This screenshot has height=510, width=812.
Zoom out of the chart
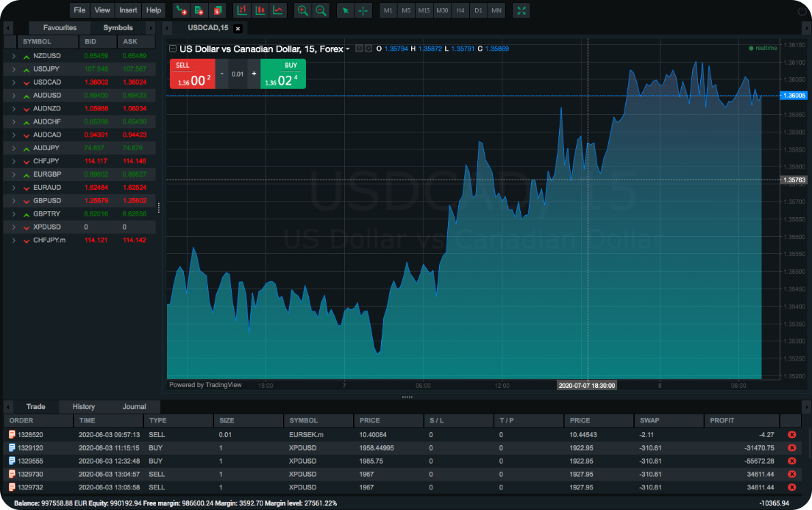pos(321,10)
